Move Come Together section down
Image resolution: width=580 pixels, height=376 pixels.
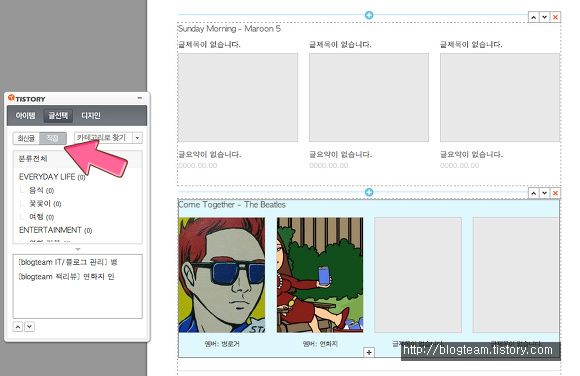[544, 193]
